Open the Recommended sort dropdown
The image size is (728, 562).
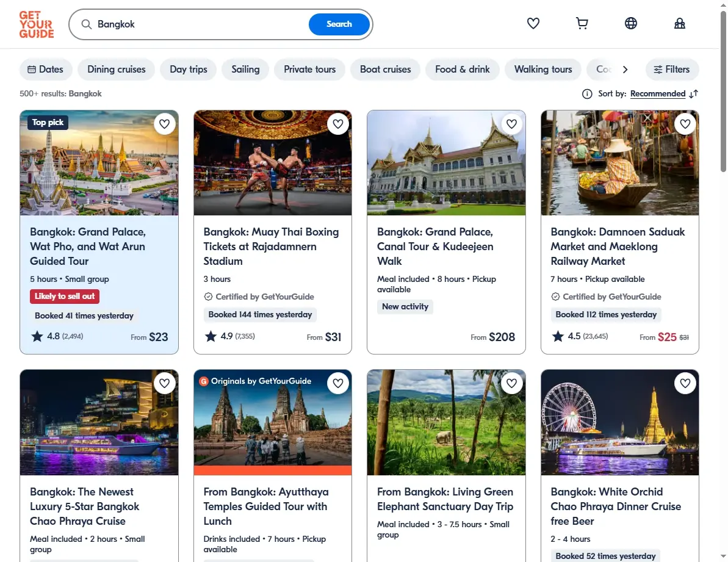click(657, 94)
